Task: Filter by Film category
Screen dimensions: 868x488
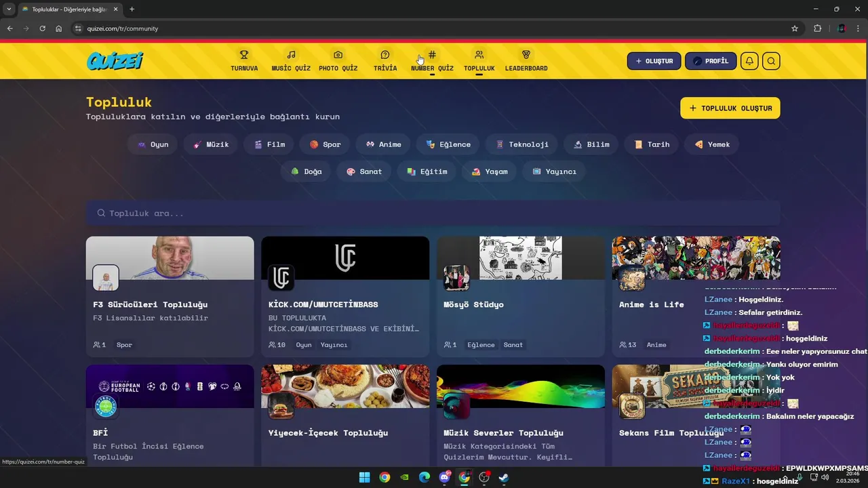Action: tap(269, 144)
